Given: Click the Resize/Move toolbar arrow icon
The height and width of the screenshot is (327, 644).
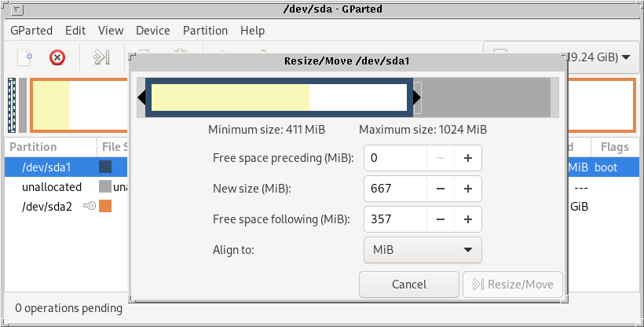Looking at the screenshot, I should (x=101, y=57).
